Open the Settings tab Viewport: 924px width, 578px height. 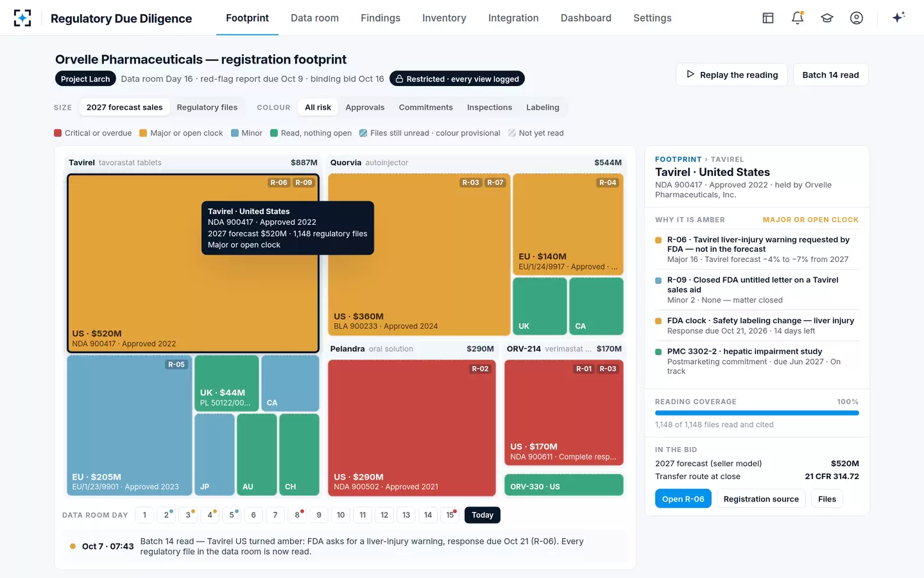(653, 18)
